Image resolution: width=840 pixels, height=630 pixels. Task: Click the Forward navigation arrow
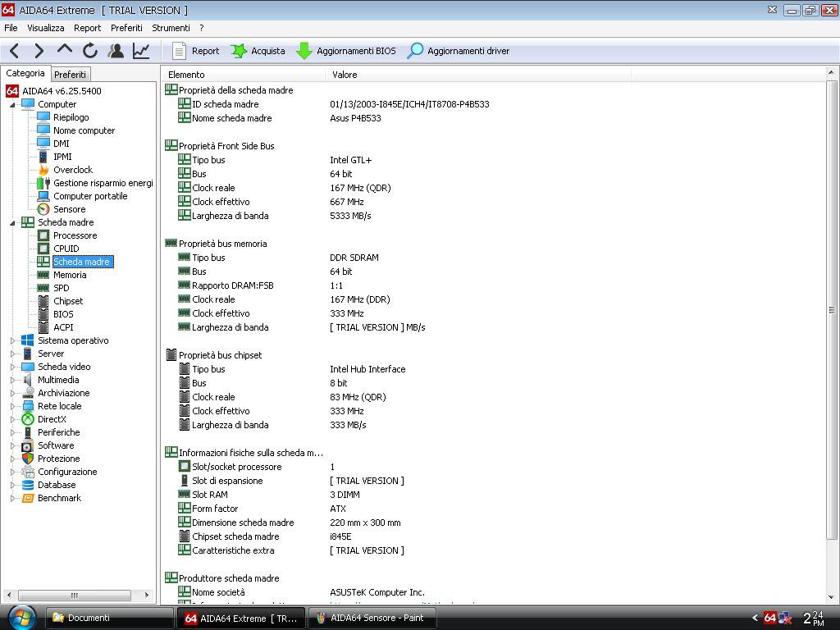[39, 51]
